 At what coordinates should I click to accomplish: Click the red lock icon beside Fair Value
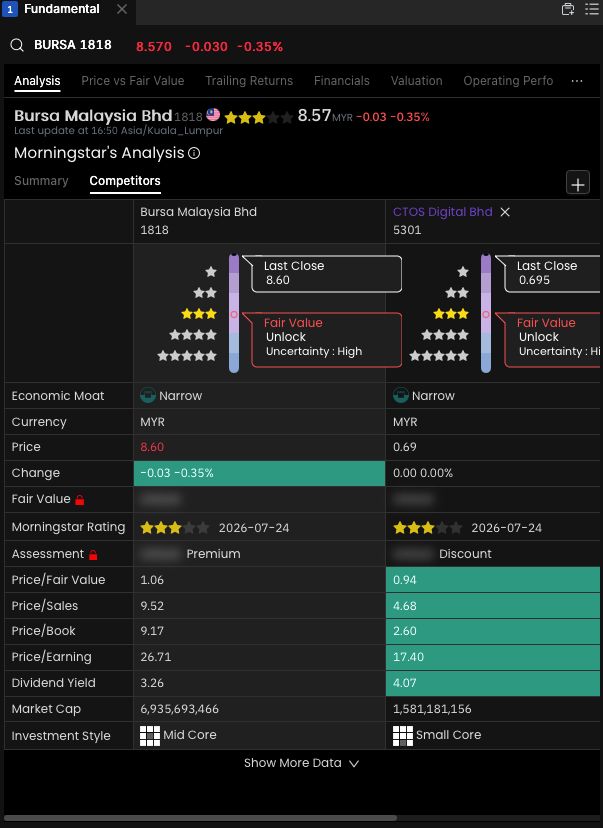click(80, 500)
